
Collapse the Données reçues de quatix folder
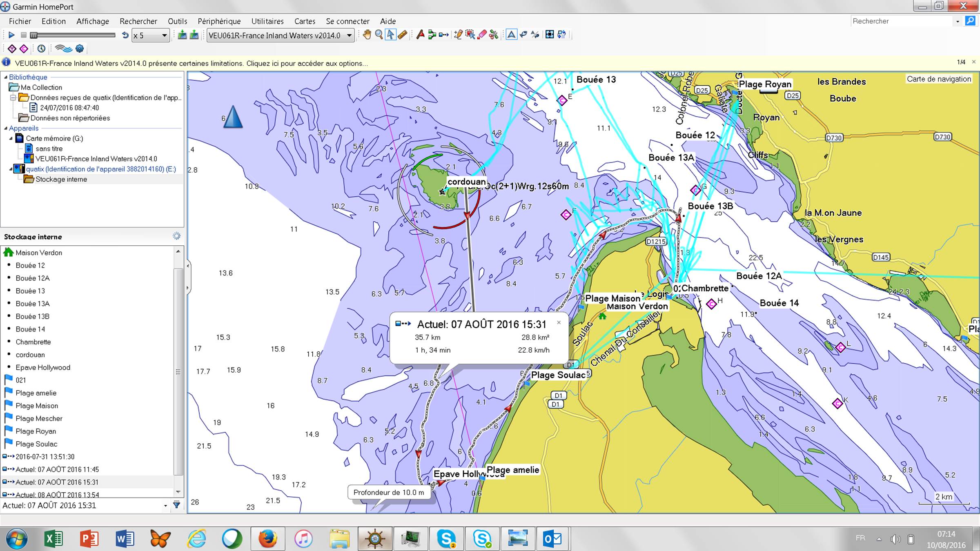[13, 98]
